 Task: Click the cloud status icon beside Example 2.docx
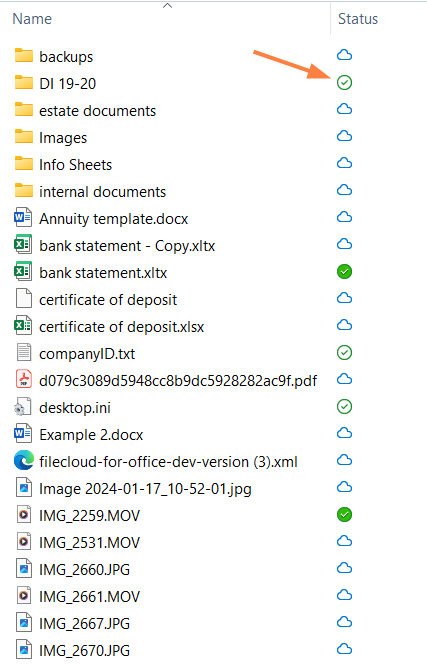click(x=344, y=433)
